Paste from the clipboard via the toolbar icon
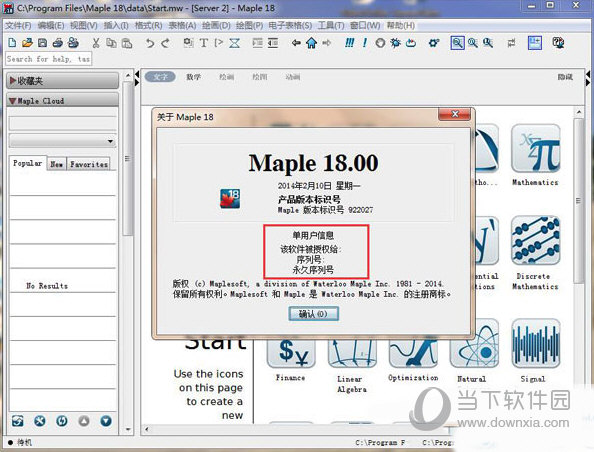Viewport: 594px width, 452px height. click(127, 43)
